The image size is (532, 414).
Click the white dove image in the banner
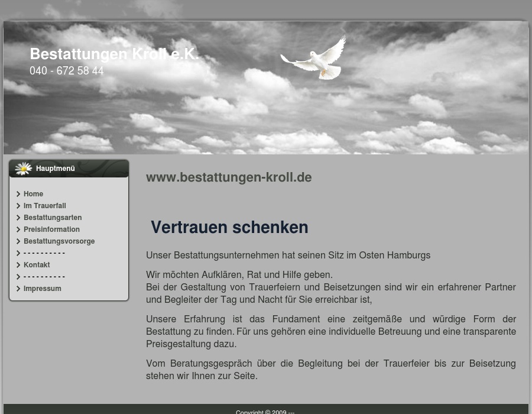pyautogui.click(x=315, y=59)
